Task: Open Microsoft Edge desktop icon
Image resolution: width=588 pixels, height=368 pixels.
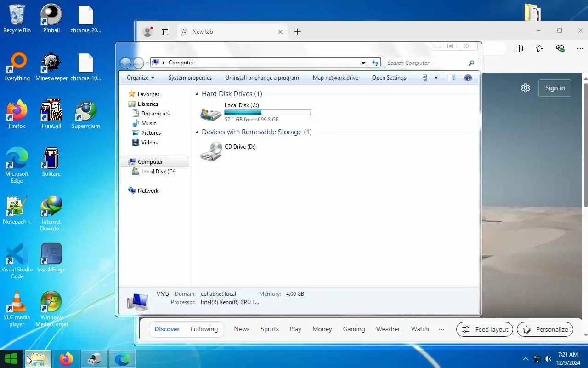Action: tap(17, 166)
